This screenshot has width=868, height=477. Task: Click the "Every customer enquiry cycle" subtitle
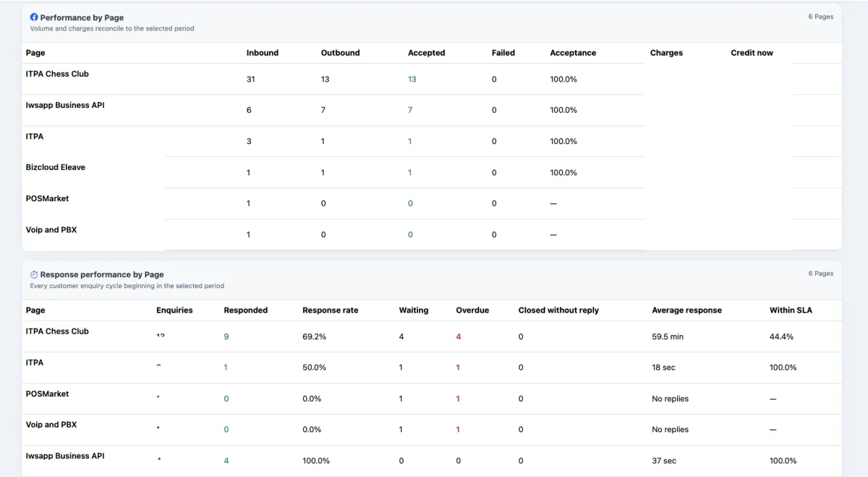click(x=127, y=286)
